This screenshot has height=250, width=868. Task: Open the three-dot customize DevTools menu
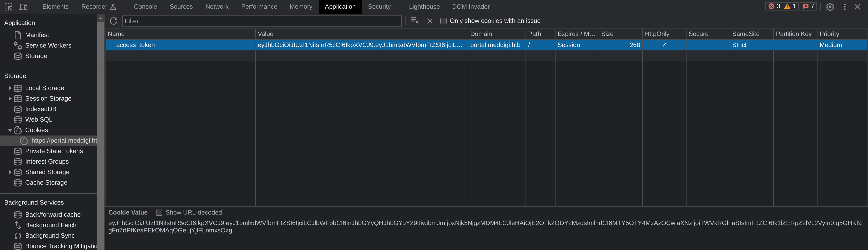845,7
